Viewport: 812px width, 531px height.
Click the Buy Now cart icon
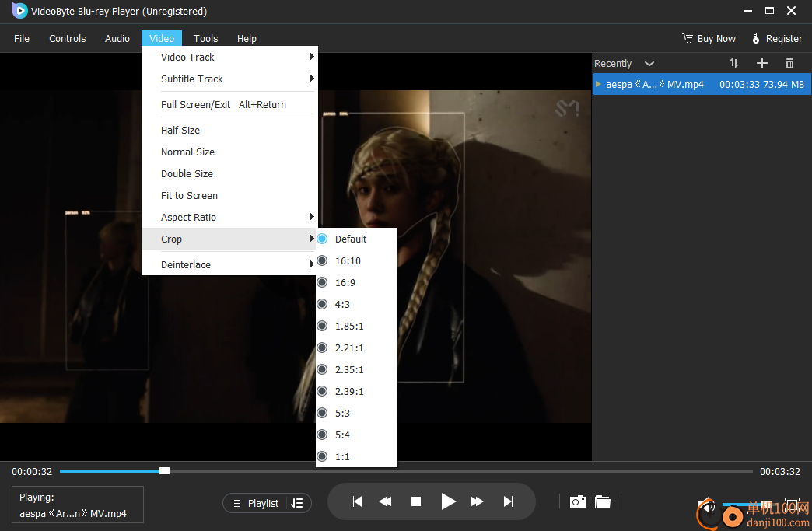point(688,38)
